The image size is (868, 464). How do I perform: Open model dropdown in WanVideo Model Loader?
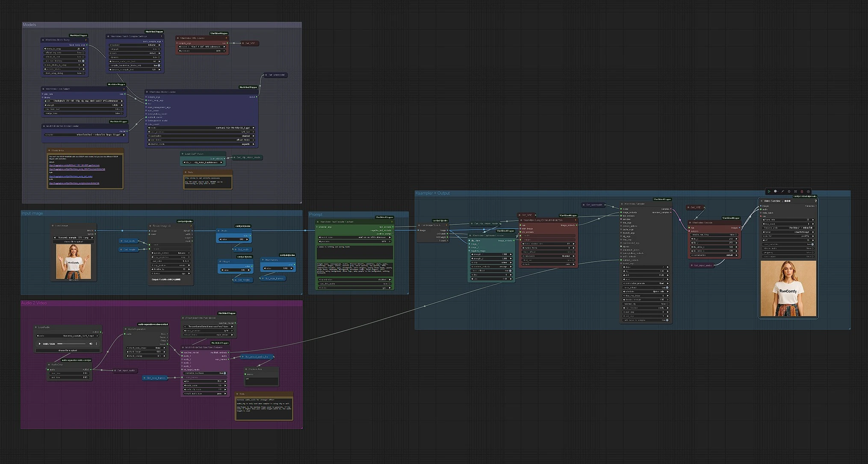(x=201, y=128)
